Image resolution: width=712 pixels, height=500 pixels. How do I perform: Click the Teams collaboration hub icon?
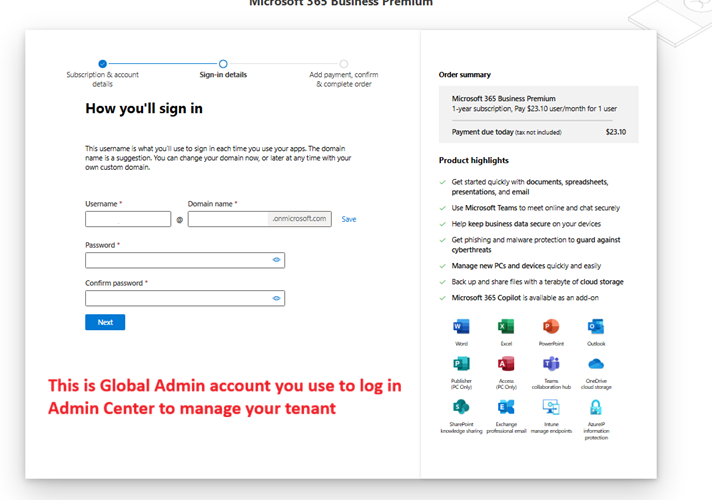click(551, 364)
